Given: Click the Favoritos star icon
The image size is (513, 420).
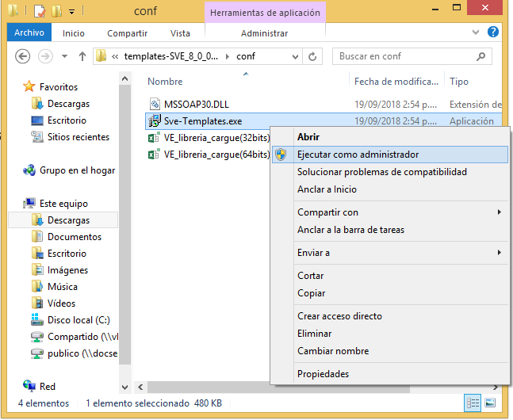Looking at the screenshot, I should [29, 86].
